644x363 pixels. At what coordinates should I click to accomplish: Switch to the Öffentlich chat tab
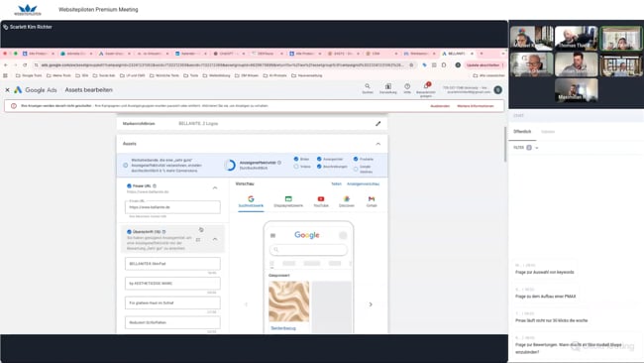[522, 132]
